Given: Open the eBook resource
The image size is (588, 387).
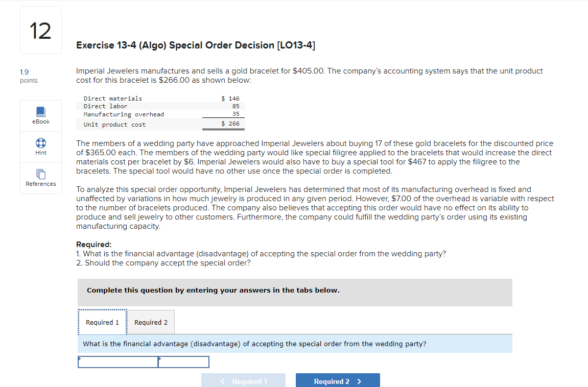Looking at the screenshot, I should click(40, 115).
